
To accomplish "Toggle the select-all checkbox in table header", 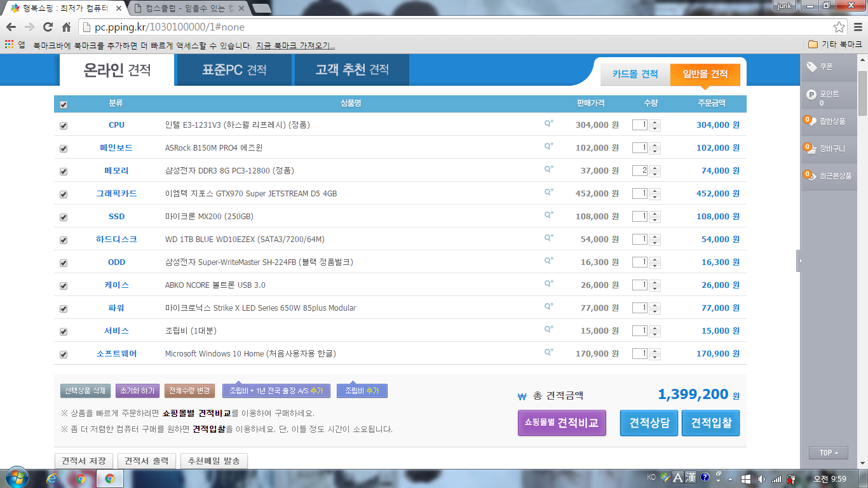I will click(63, 105).
